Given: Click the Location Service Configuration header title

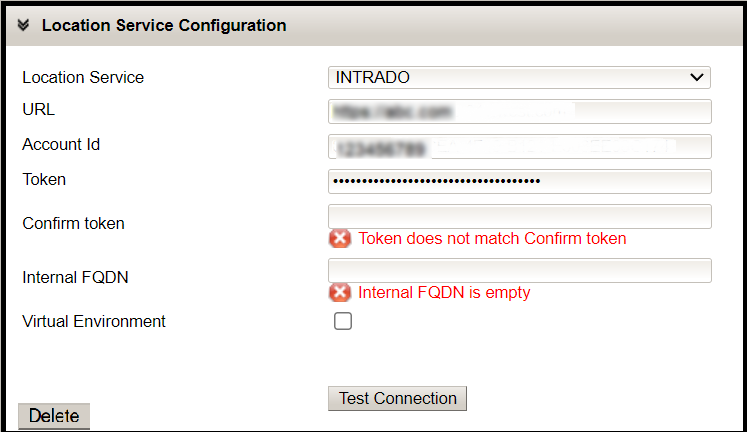Looking at the screenshot, I should coord(164,26).
